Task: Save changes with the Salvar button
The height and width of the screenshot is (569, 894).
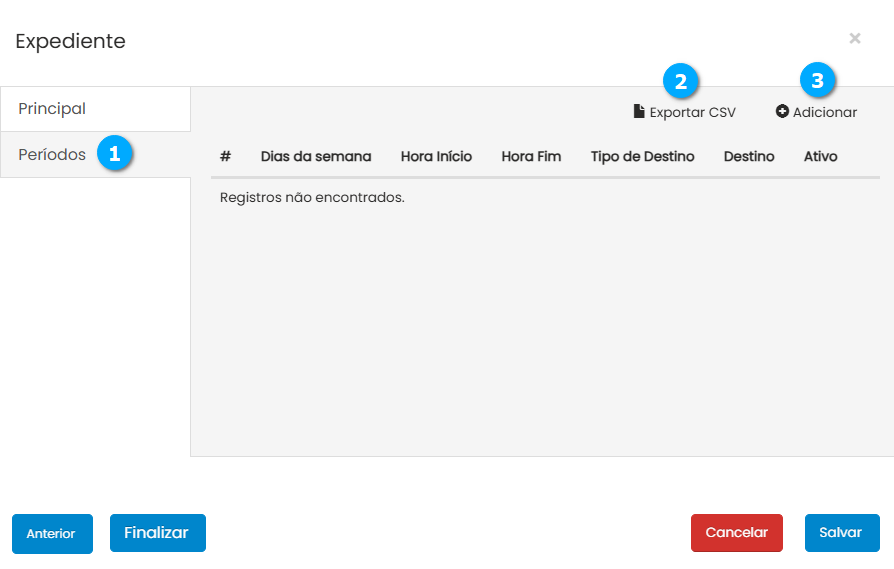Action: 841,533
